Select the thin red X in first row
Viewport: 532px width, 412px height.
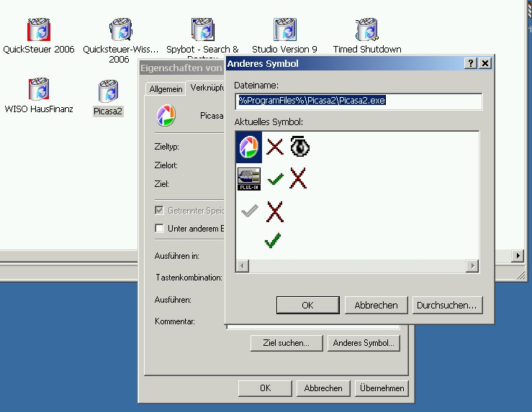[274, 147]
